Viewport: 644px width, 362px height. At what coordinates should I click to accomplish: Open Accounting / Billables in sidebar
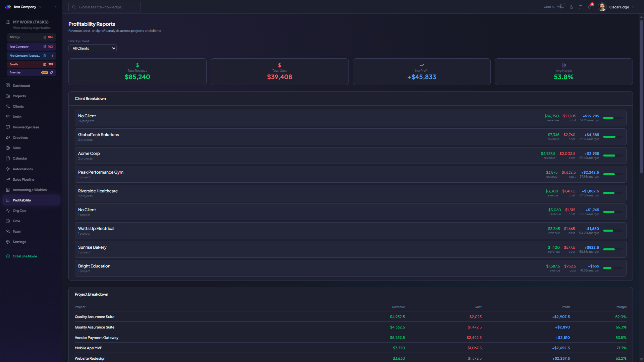click(31, 190)
